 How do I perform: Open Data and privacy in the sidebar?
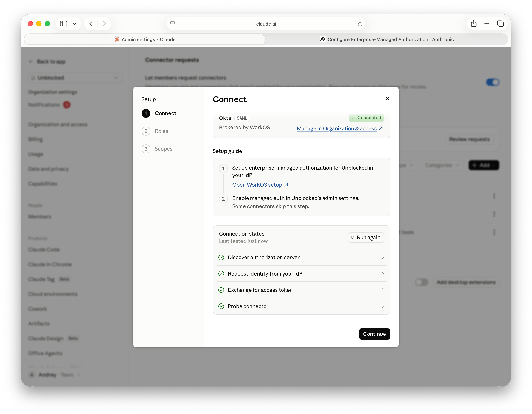click(x=48, y=169)
